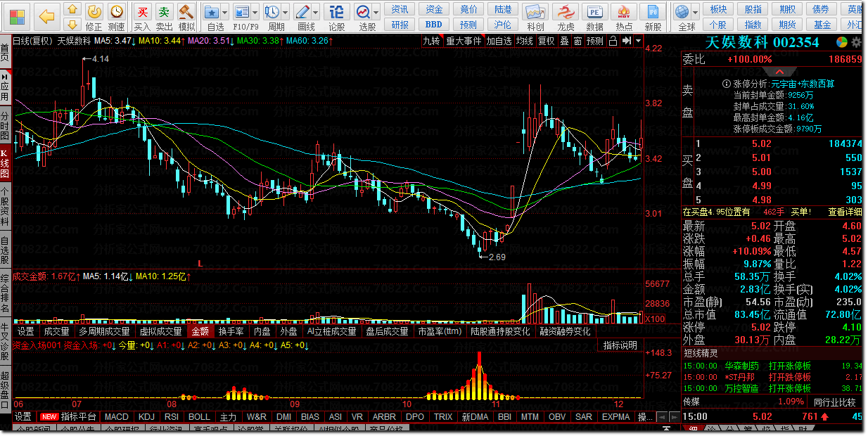
Task: Click the 周期 period clock icon
Action: [272, 12]
